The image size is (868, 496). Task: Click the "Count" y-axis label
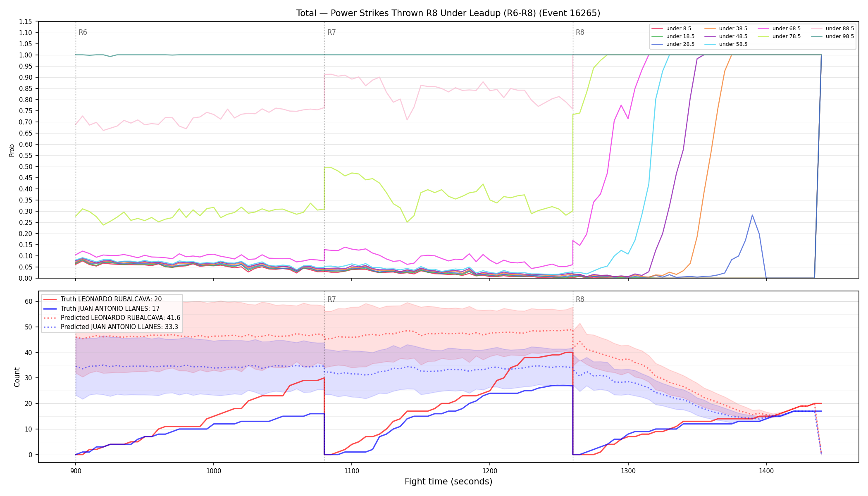pyautogui.click(x=17, y=377)
